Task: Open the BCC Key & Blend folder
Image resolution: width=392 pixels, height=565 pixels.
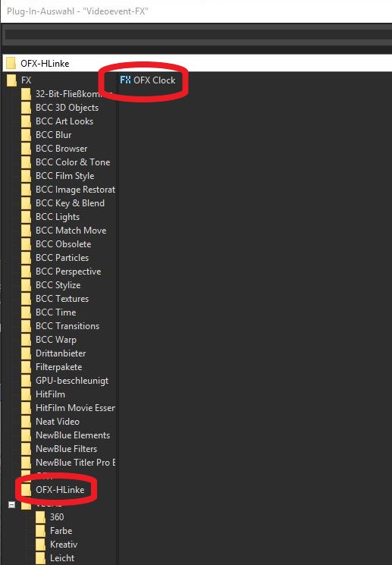Action: coord(71,202)
